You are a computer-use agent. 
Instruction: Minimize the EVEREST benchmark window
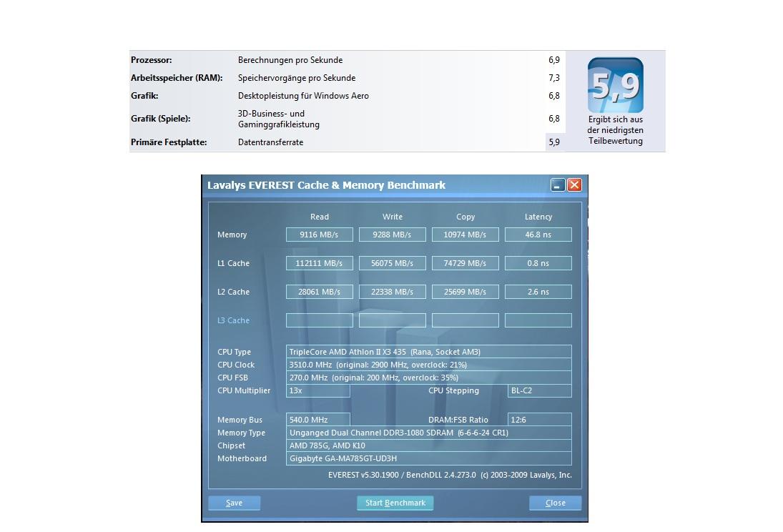click(557, 184)
